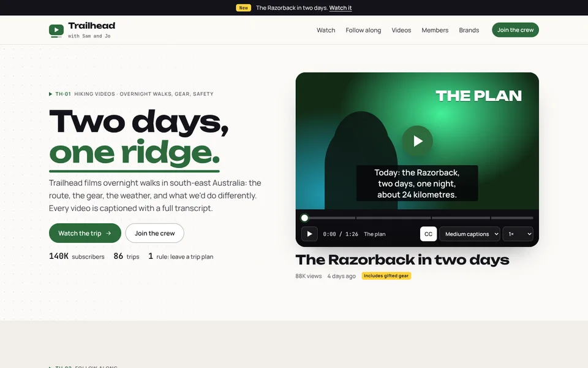Viewport: 588px width, 368px height.
Task: Open the Videos nav item
Action: (x=401, y=30)
